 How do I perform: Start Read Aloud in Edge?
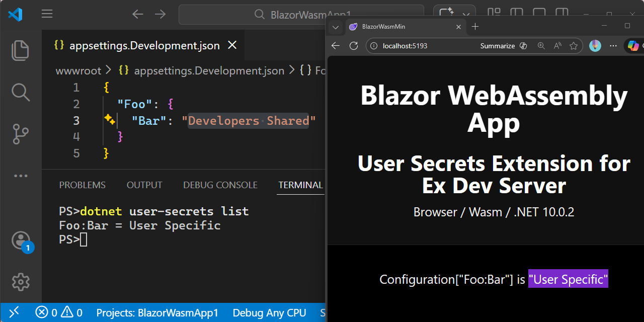pyautogui.click(x=557, y=46)
